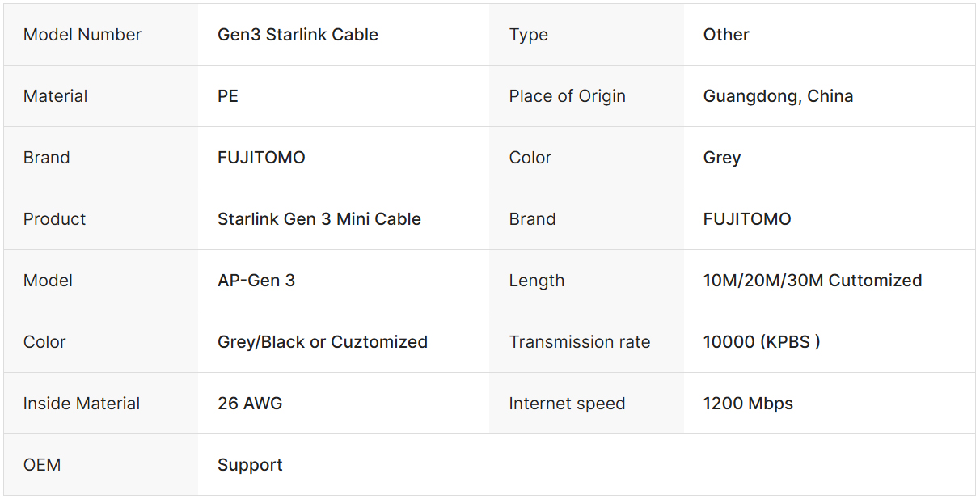980x499 pixels.
Task: Click the 'Length' label cell
Action: (x=536, y=281)
